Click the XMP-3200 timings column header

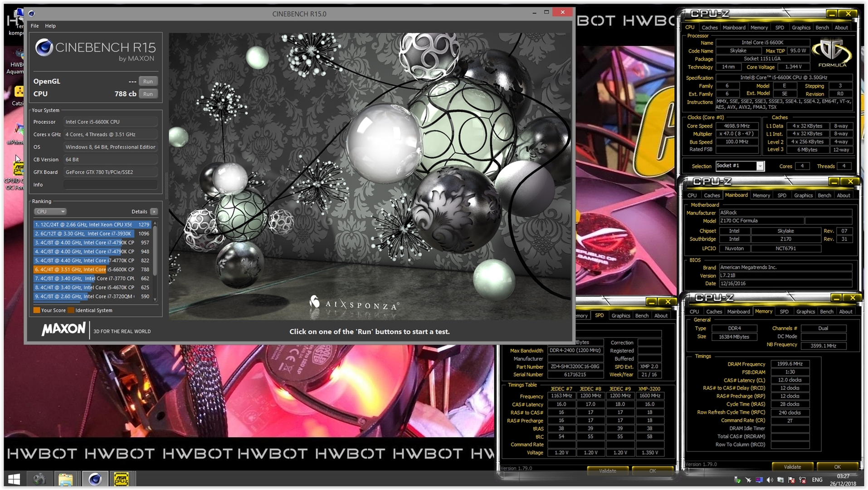tap(649, 389)
